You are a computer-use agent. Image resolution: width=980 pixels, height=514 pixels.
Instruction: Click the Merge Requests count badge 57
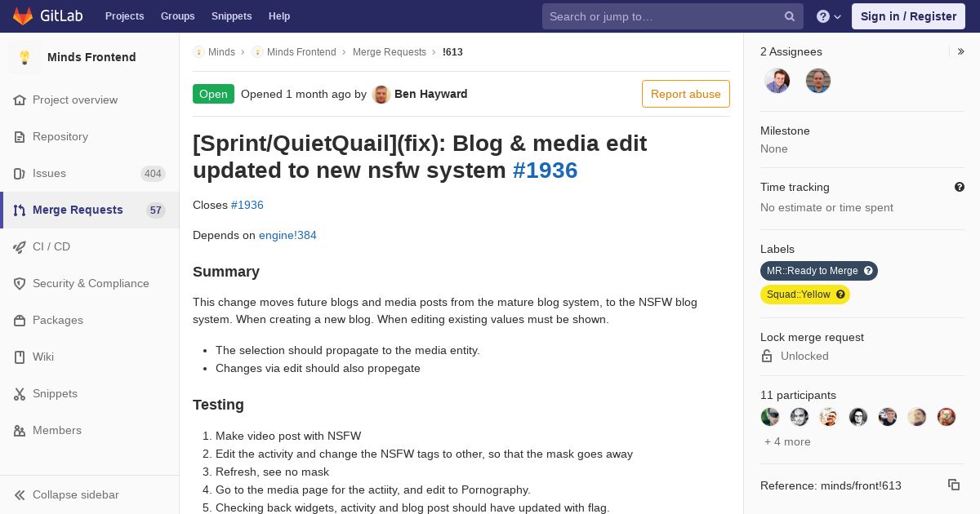coord(156,210)
